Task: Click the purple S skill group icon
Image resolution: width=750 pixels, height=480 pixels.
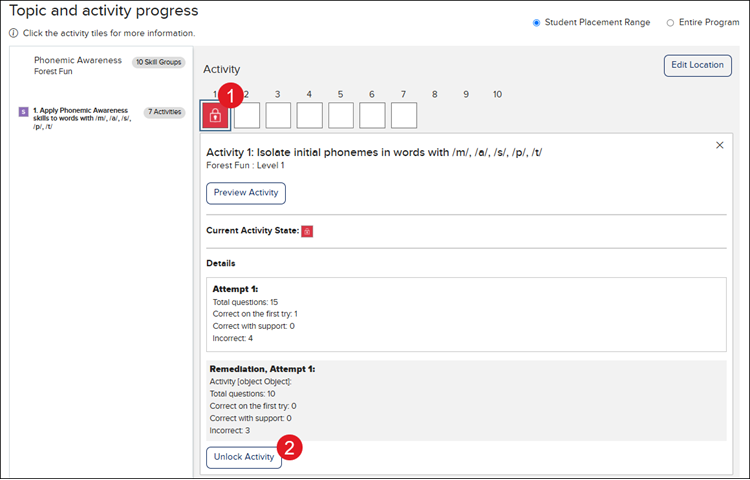Action: tap(24, 112)
